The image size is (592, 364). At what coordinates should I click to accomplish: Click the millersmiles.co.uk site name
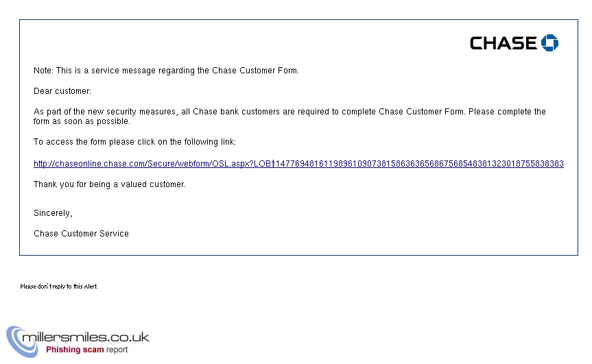pyautogui.click(x=86, y=337)
